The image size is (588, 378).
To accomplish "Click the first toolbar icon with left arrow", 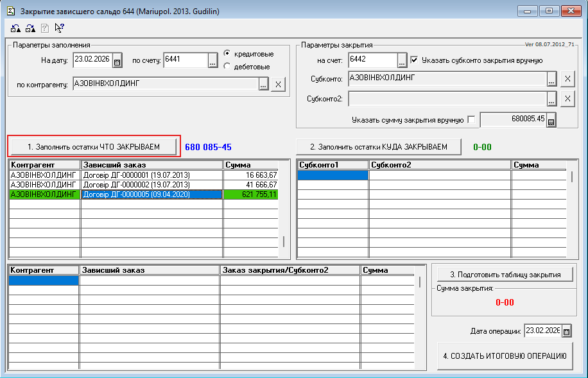I will coord(15,28).
